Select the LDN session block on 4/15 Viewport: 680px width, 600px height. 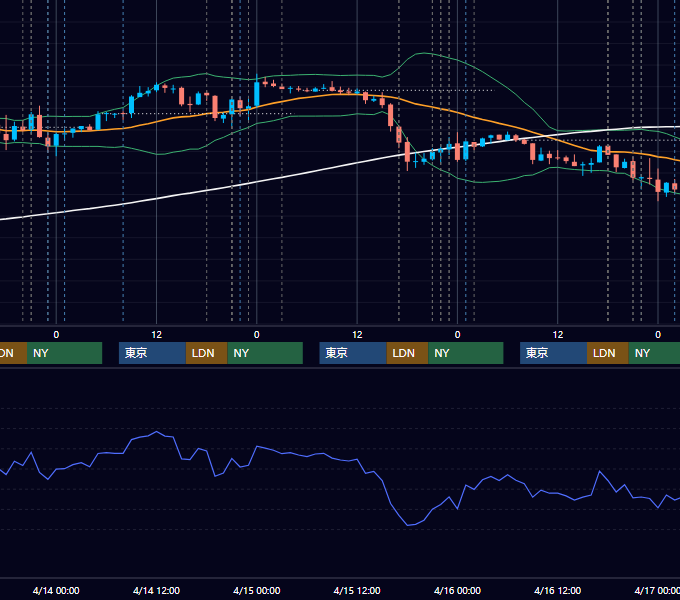click(408, 353)
